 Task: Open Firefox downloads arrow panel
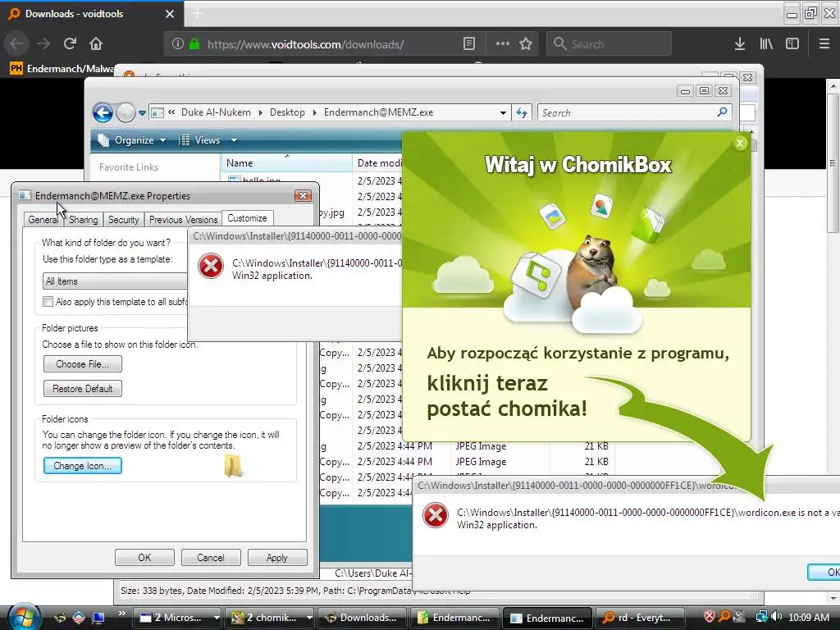pyautogui.click(x=740, y=44)
